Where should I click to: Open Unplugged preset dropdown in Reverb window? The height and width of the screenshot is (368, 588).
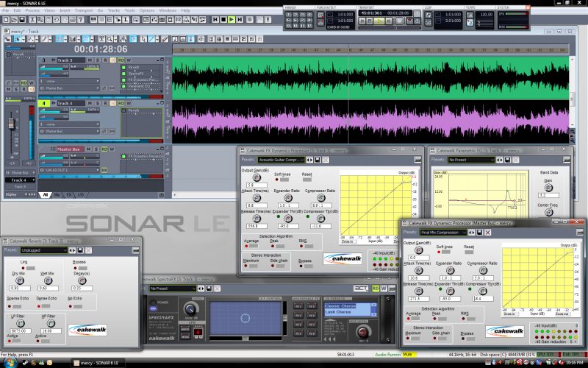tap(44, 250)
